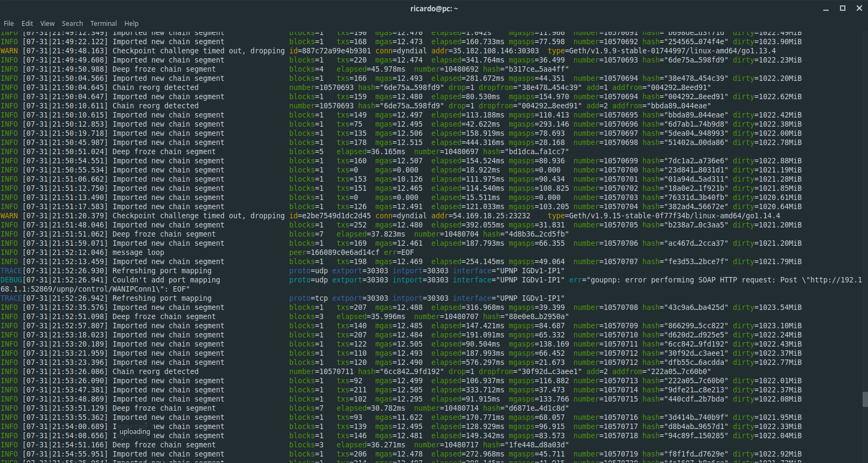Image resolution: width=868 pixels, height=463 pixels.
Task: Click elapsed=576.297ms value
Action: click(x=468, y=362)
